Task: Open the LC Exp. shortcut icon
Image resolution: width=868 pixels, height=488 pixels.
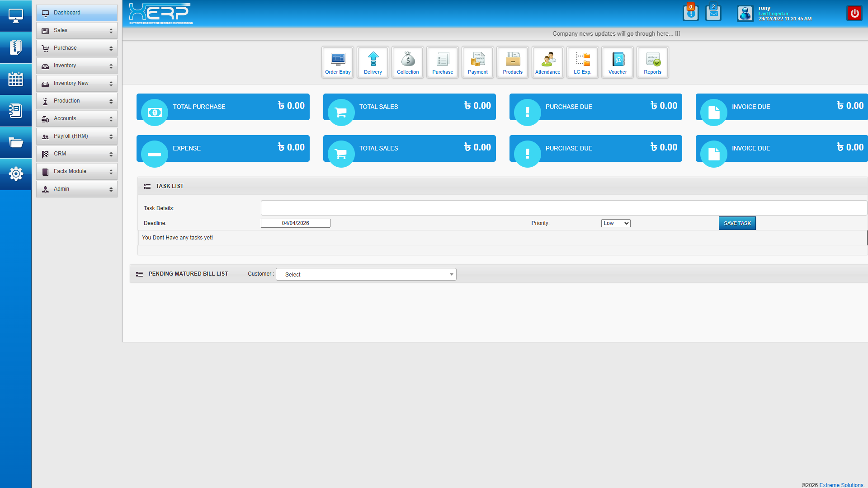Action: point(582,62)
